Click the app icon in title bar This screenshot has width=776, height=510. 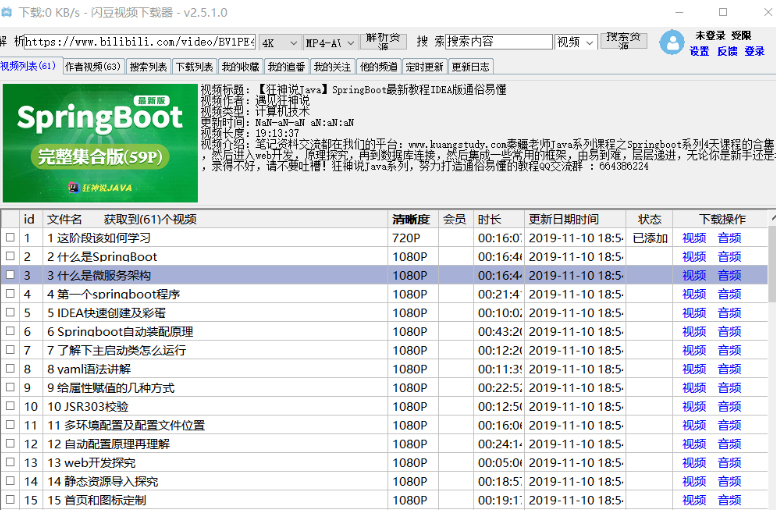pyautogui.click(x=6, y=12)
